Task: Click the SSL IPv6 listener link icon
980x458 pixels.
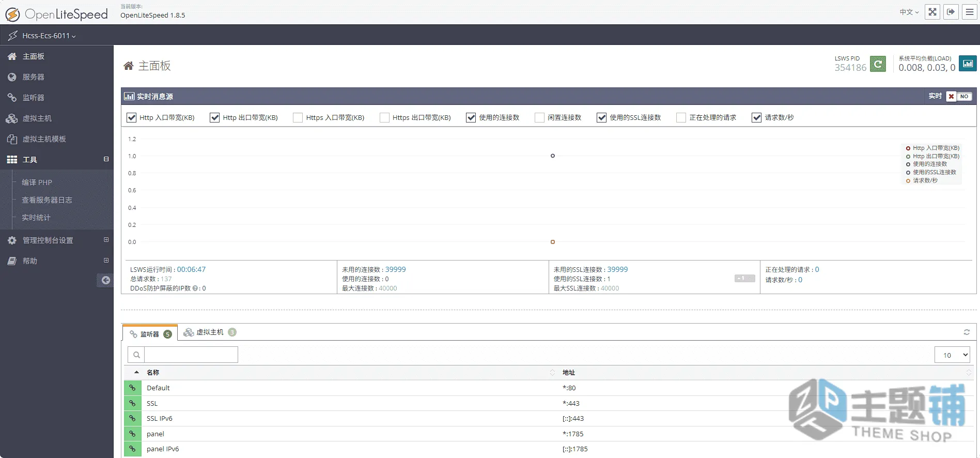Action: (x=133, y=418)
